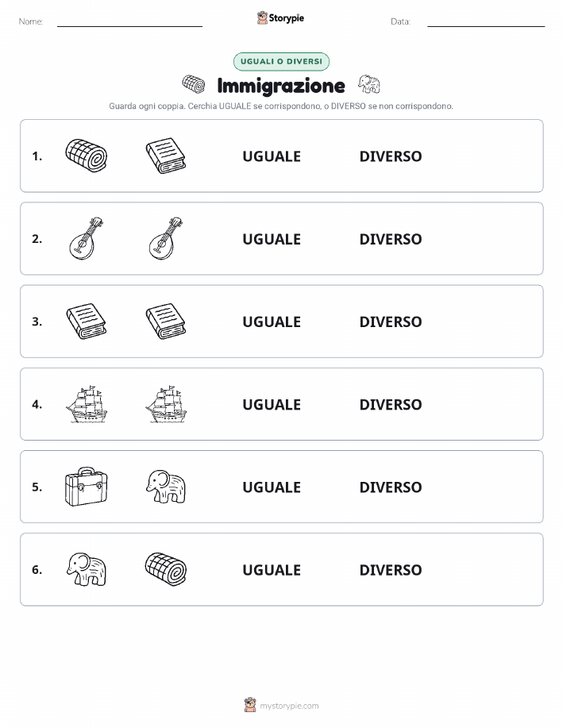Select UGUALE for row 3
Screen dimensions: 563x728
pos(272,322)
